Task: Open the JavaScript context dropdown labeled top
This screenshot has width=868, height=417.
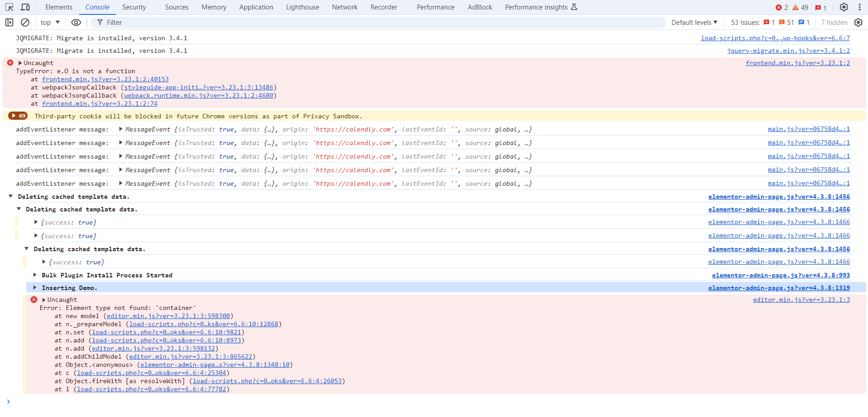Action: click(x=50, y=22)
